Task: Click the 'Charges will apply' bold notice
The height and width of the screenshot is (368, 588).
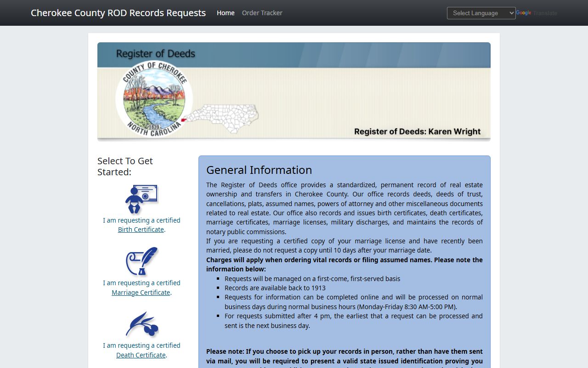Action: pos(345,264)
